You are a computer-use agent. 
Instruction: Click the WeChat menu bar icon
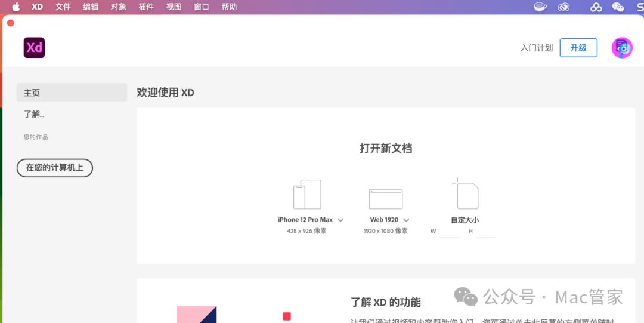[x=618, y=7]
